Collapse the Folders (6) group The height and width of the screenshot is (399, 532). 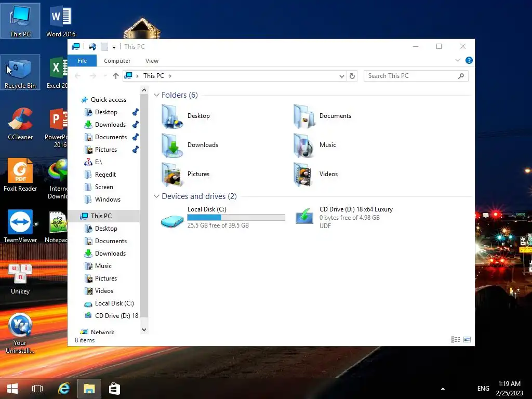pos(156,95)
